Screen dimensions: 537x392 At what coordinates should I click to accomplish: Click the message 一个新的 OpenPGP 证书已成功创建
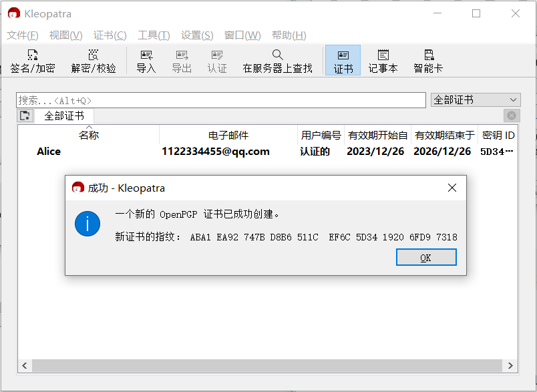click(197, 214)
